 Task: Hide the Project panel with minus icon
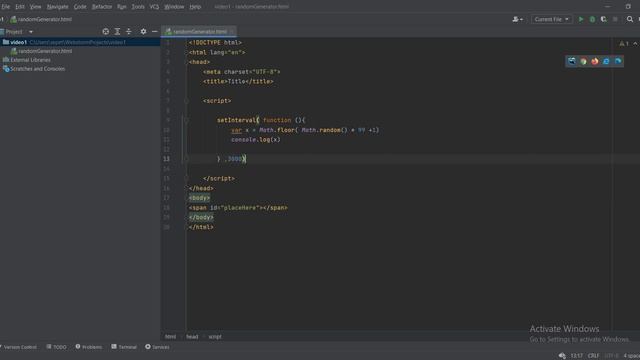[x=155, y=31]
